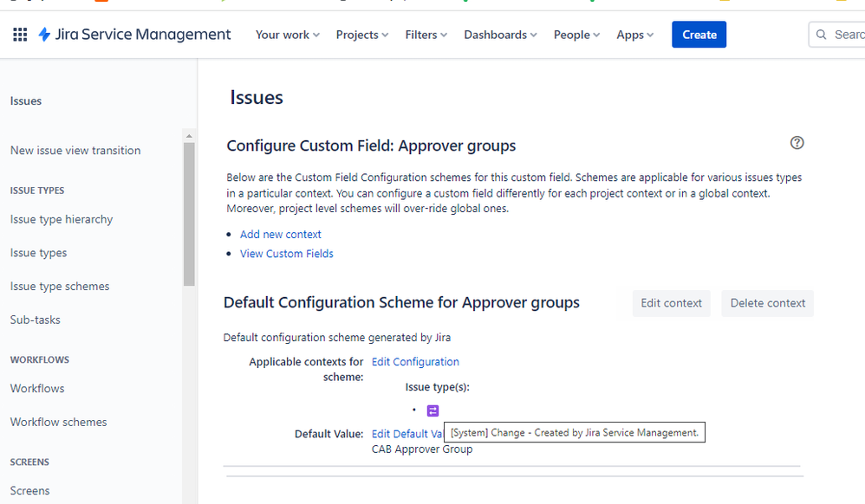The width and height of the screenshot is (865, 504).
Task: Open the app switcher grid icon
Action: [20, 35]
